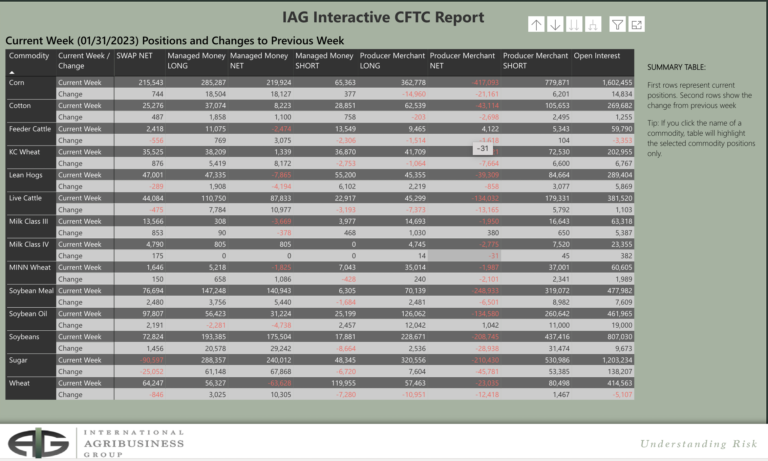Viewport: 768px width, 461px height.
Task: Select Soybean Oil Producer Merchant SHORT value 260,642
Action: [557, 314]
